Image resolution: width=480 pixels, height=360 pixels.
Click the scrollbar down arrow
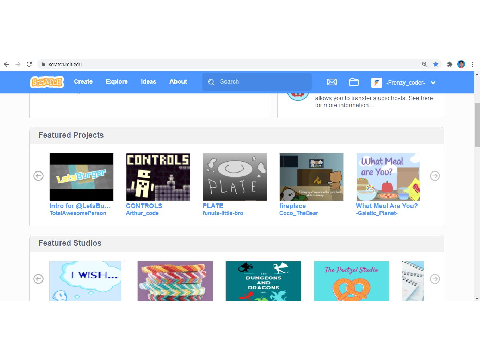(x=477, y=298)
